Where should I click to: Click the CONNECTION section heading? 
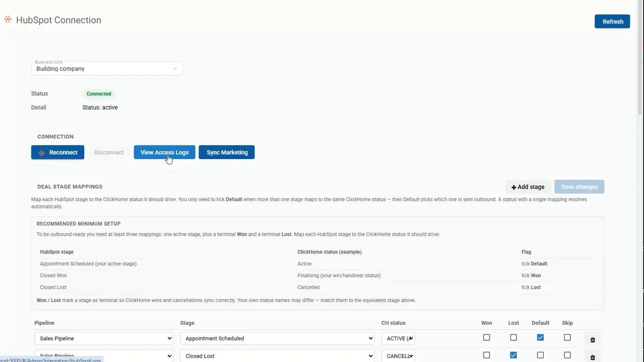pyautogui.click(x=56, y=136)
